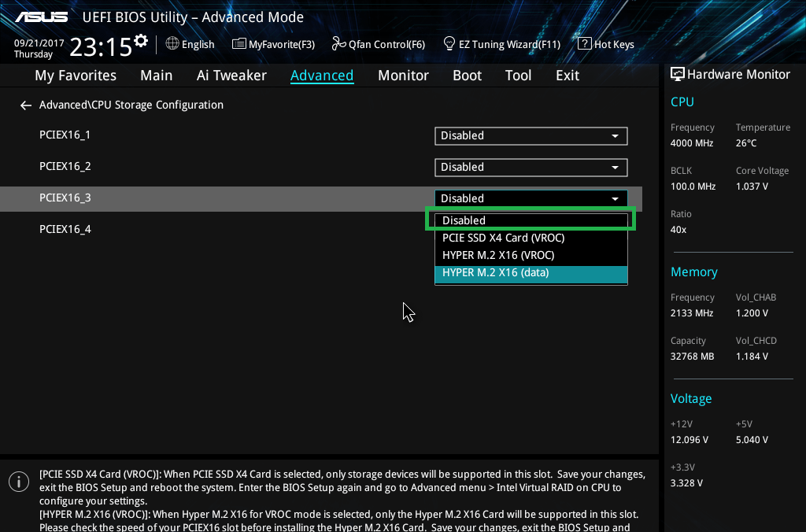Click the CPU section heading
The height and width of the screenshot is (532, 806).
pos(682,102)
